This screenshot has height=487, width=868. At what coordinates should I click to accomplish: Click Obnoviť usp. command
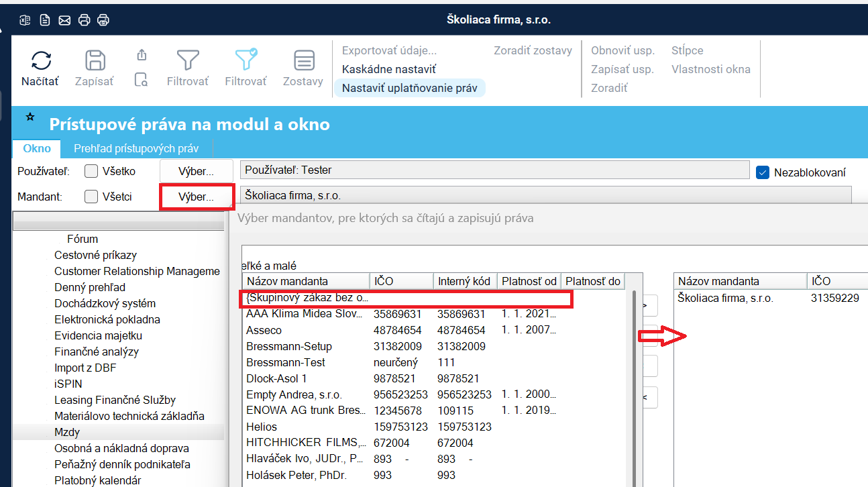click(x=622, y=50)
